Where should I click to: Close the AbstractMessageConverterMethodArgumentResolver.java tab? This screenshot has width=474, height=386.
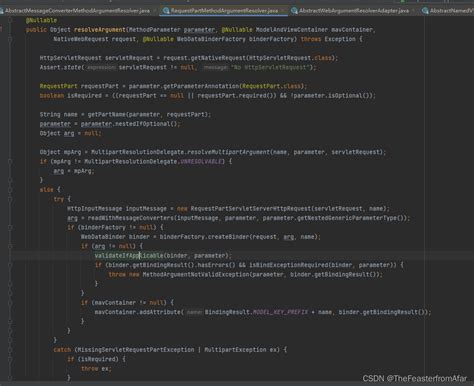tap(154, 11)
